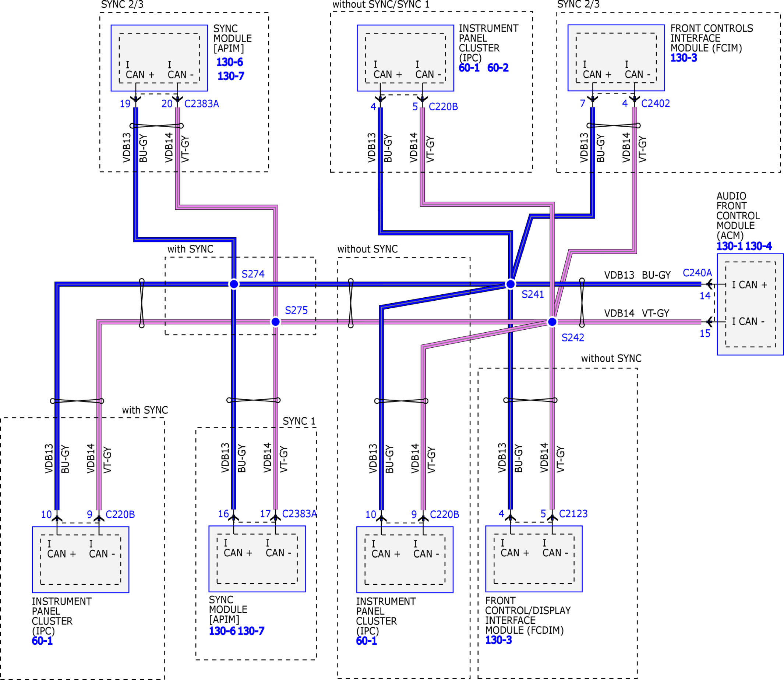Click the 60-2 instrument cluster page link
Viewport: 784px width, 680px height.
coord(498,68)
